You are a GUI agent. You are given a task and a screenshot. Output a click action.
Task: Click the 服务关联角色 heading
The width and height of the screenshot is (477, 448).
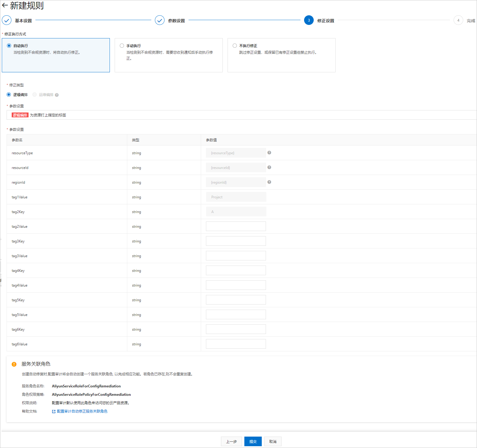[x=36, y=364]
